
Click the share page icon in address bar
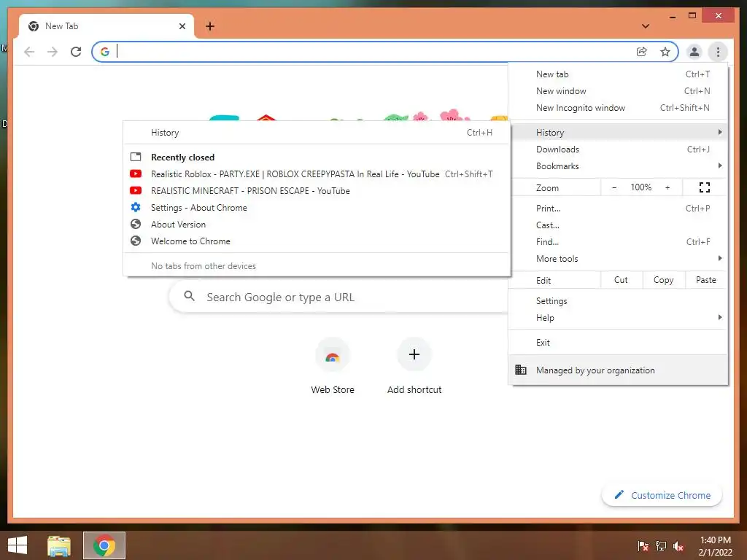point(642,52)
